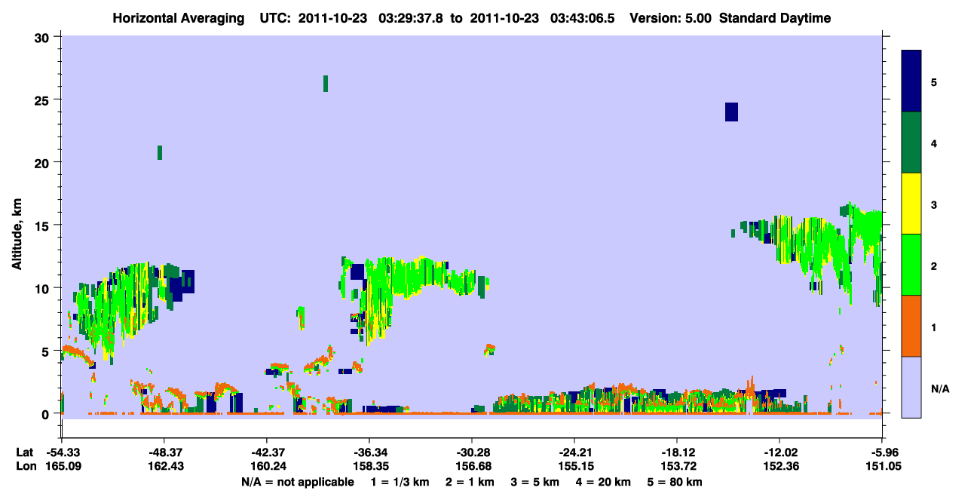Click the longitude value '162.43'
This screenshot has height=503, width=980.
[x=164, y=467]
